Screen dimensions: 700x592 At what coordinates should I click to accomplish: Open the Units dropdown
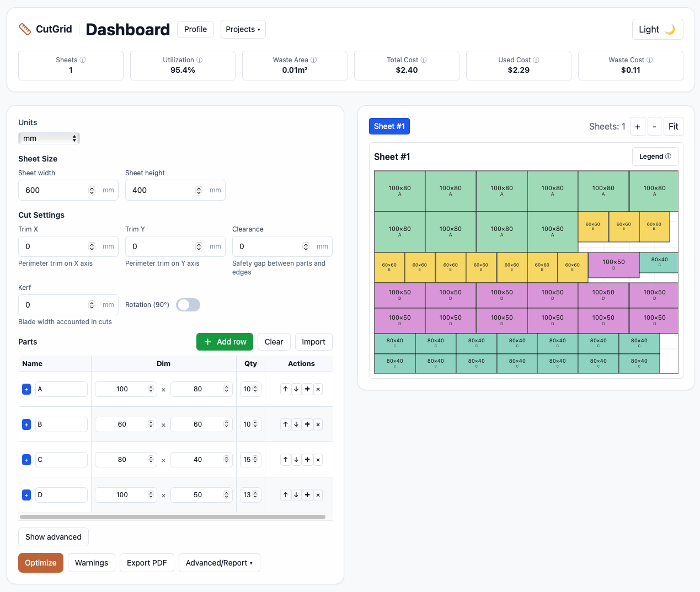pyautogui.click(x=49, y=138)
